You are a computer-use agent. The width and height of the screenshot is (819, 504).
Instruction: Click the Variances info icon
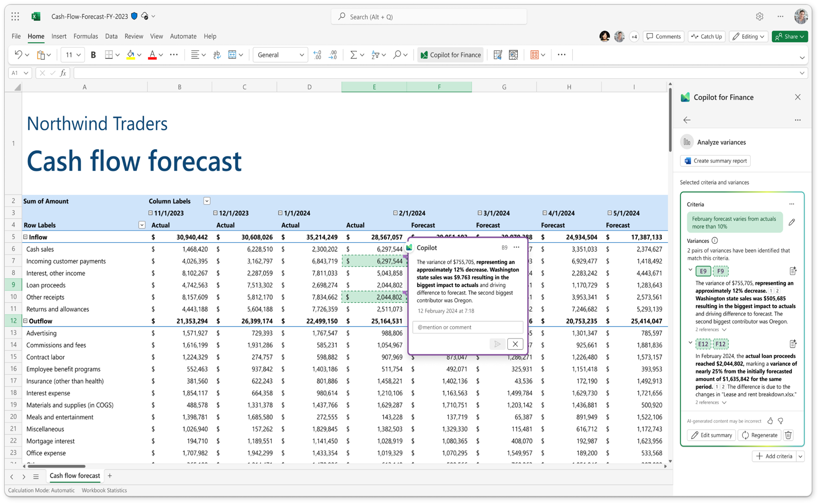pos(714,241)
